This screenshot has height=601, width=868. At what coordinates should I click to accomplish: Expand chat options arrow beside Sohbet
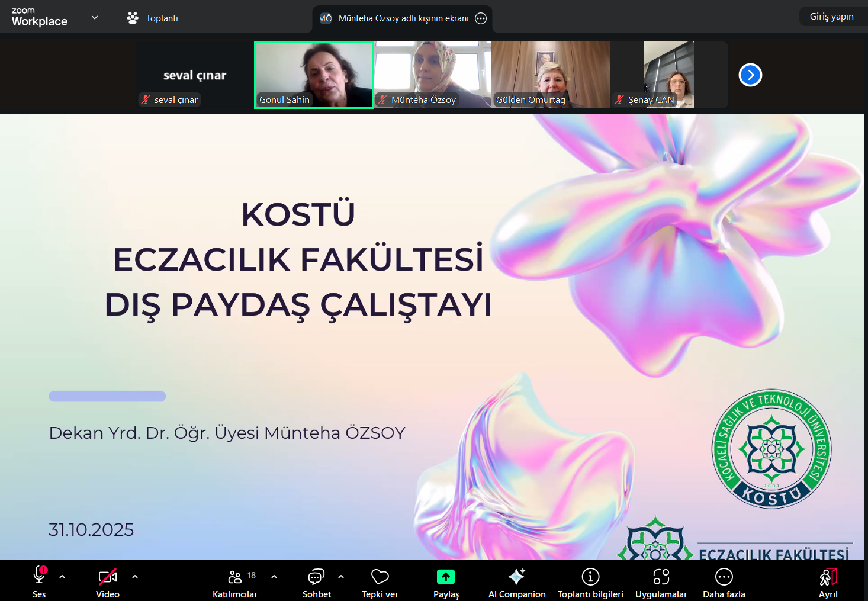[341, 576]
